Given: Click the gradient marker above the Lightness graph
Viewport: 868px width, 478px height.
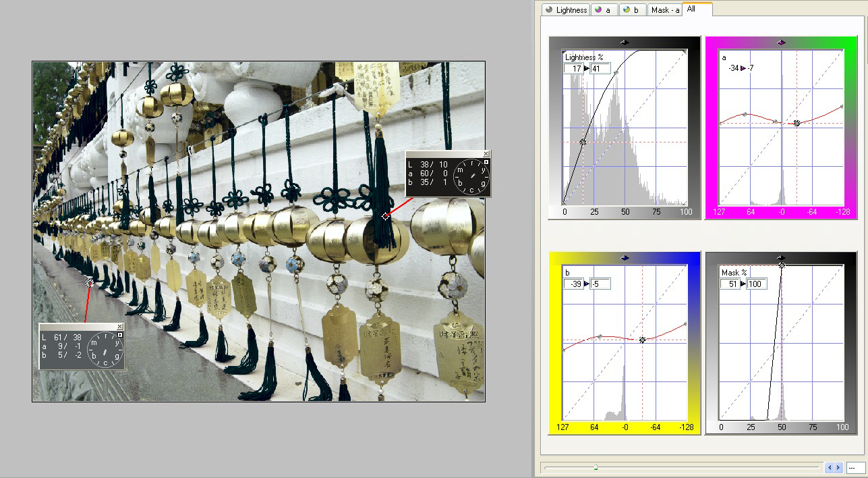Looking at the screenshot, I should pos(625,42).
